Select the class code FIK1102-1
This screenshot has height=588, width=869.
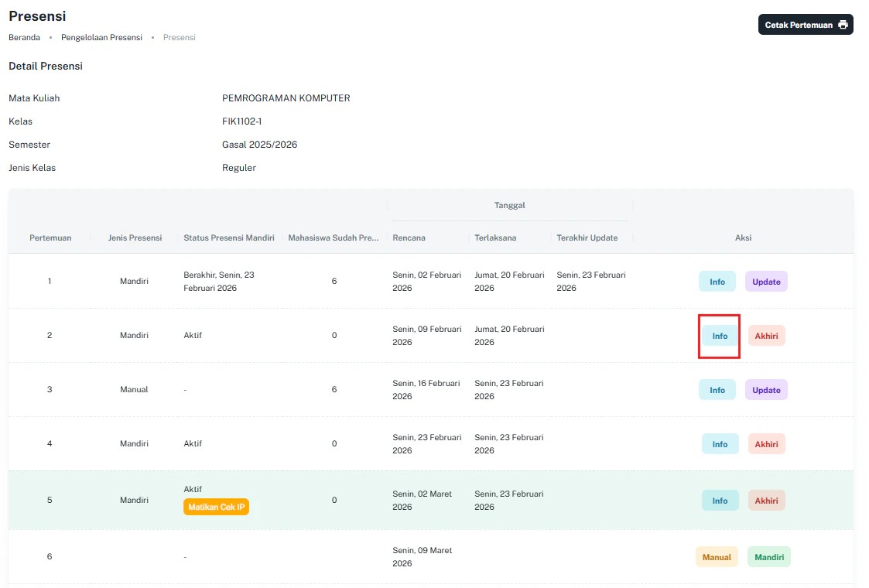[x=241, y=121]
